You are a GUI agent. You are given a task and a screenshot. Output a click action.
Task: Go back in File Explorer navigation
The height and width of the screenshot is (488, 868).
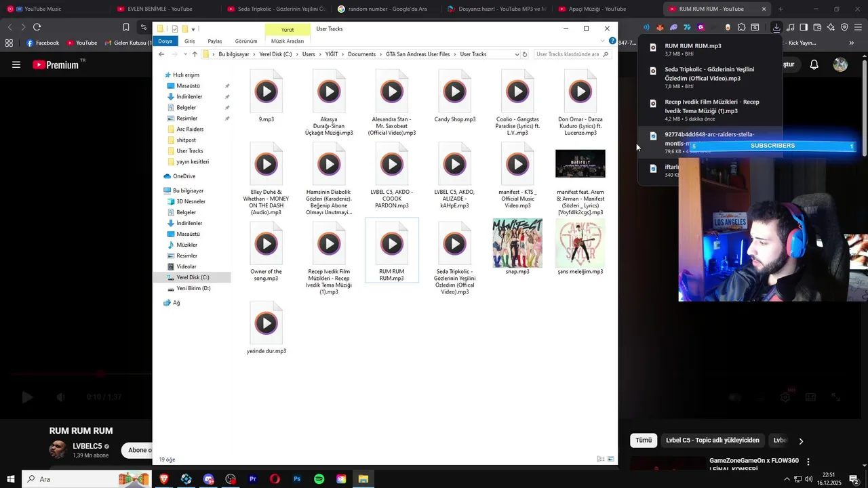161,54
